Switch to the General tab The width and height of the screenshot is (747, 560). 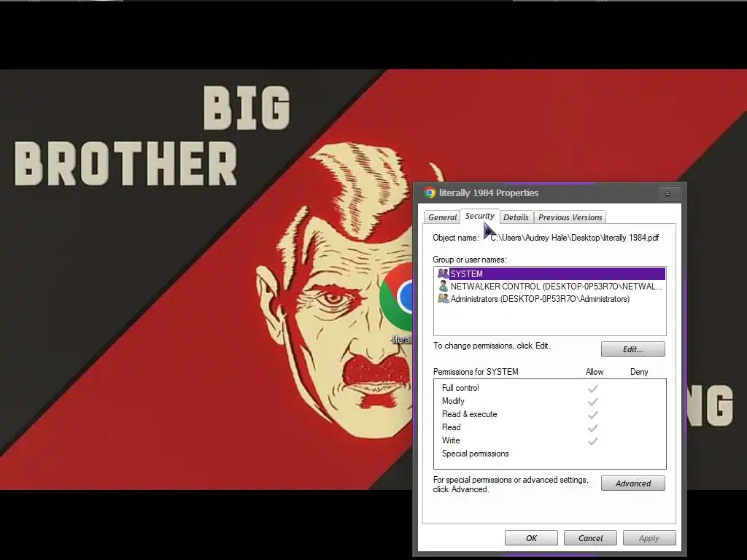click(442, 217)
